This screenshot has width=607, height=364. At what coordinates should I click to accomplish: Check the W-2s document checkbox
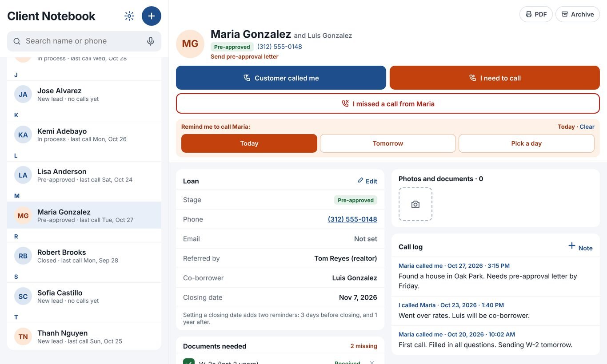(x=189, y=361)
